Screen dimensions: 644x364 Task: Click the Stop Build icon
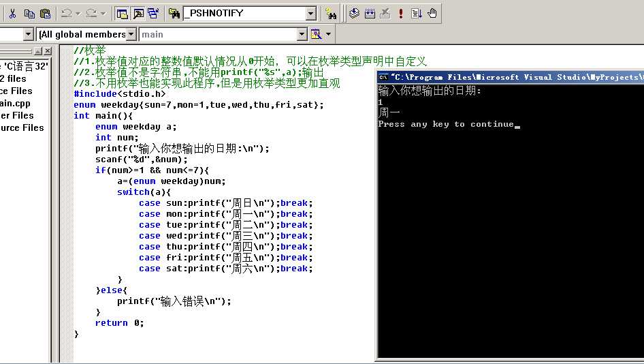(x=385, y=14)
